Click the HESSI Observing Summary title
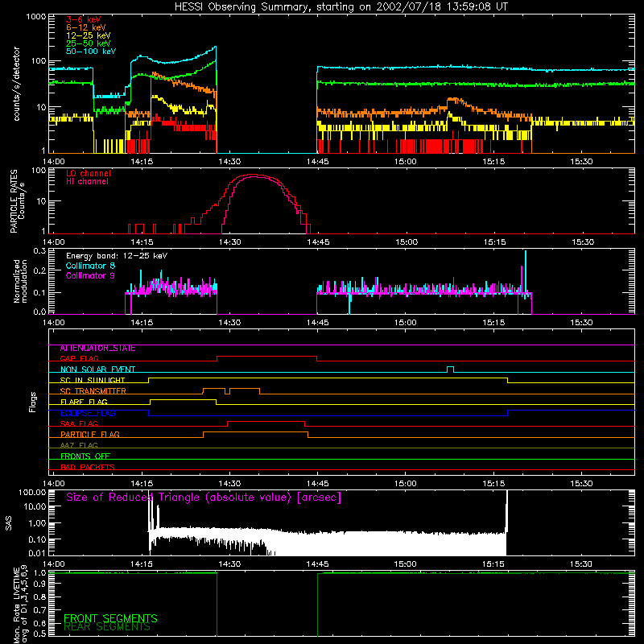644x644 pixels. point(341,7)
